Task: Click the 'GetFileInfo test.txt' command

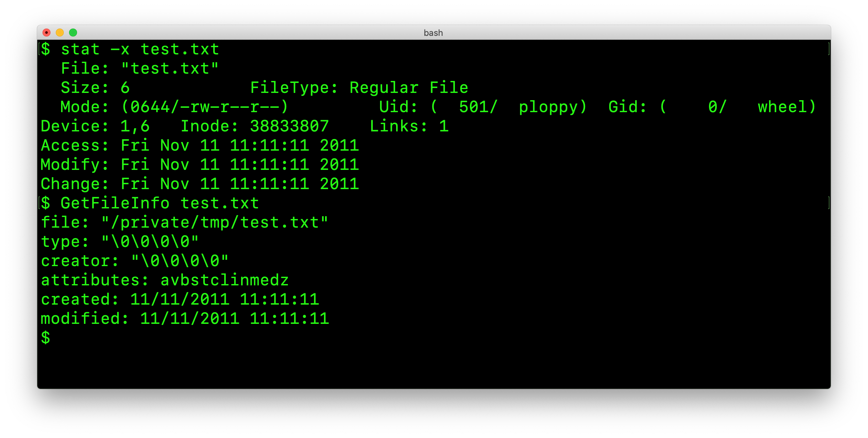Action: coord(160,203)
